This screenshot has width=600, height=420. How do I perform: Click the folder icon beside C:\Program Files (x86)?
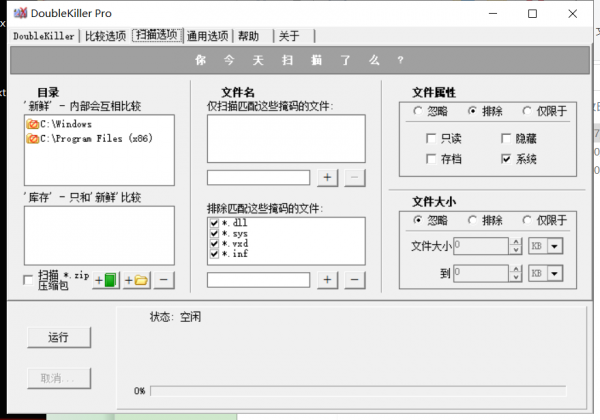(x=33, y=138)
